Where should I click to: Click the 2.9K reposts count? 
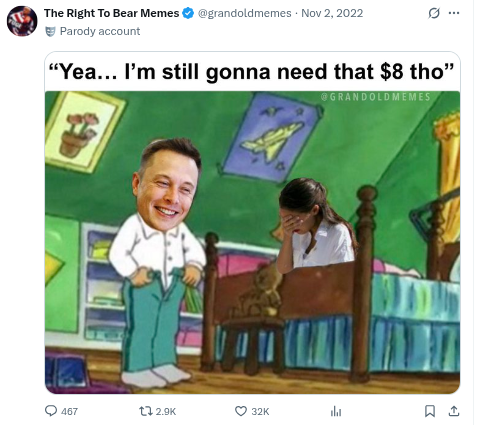[x=166, y=411]
